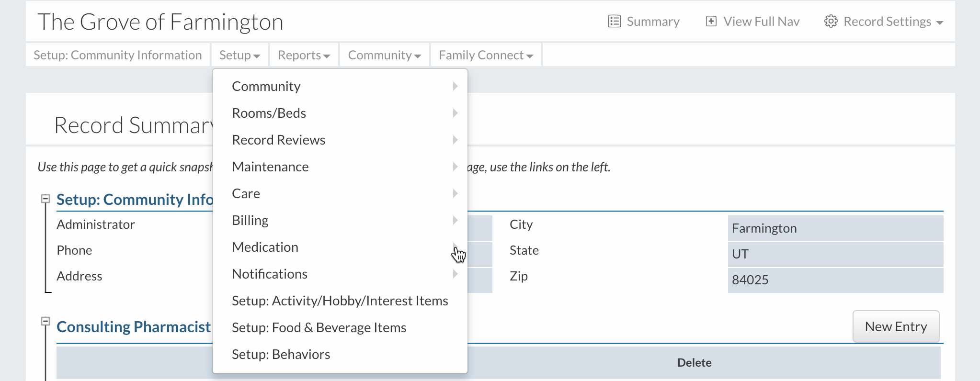Collapse the Consulting Pharmacist section
This screenshot has width=980, height=381.
[x=46, y=321]
